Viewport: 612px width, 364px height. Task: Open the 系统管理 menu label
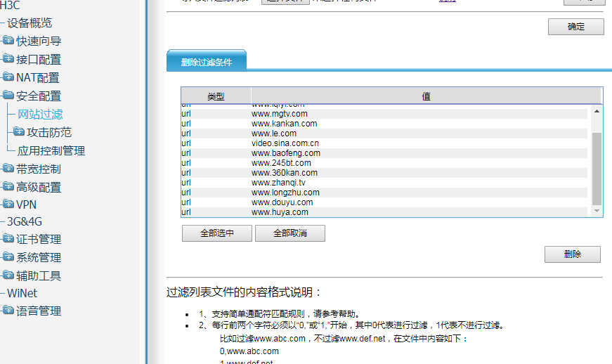39,257
